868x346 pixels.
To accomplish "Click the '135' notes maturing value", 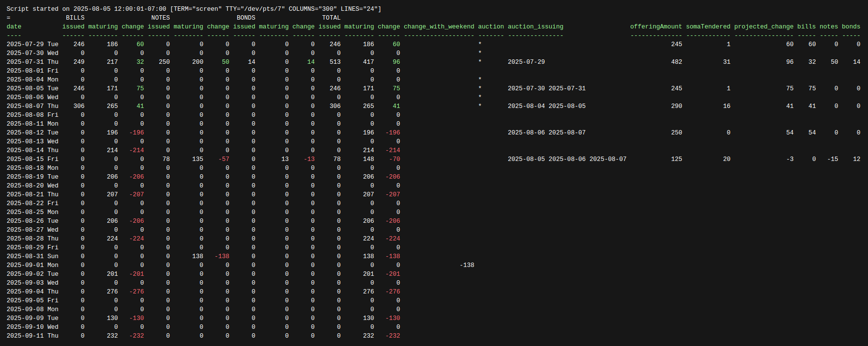I will click(197, 159).
